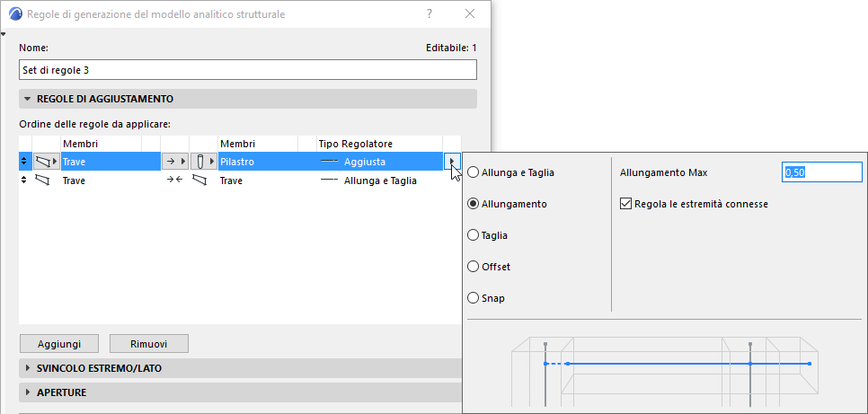868x414 pixels.
Task: Select the Offset radio option
Action: 473,267
